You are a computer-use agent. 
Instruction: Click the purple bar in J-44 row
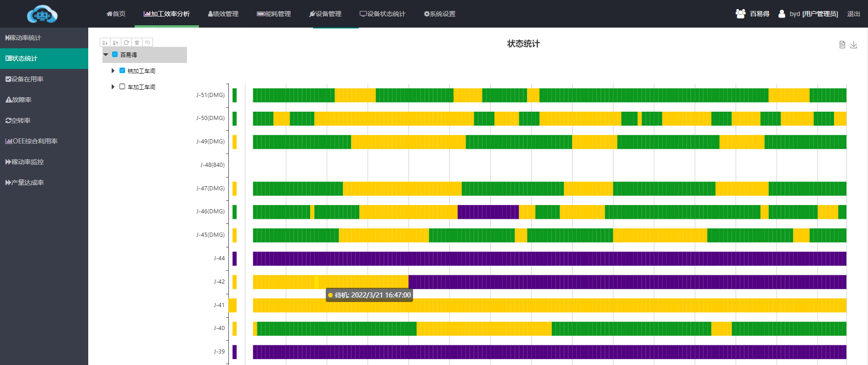pyautogui.click(x=549, y=259)
